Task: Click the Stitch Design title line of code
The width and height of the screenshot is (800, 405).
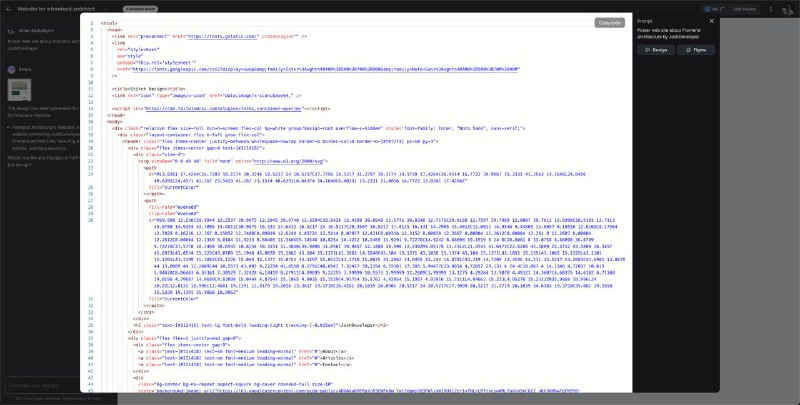Action: 149,89
